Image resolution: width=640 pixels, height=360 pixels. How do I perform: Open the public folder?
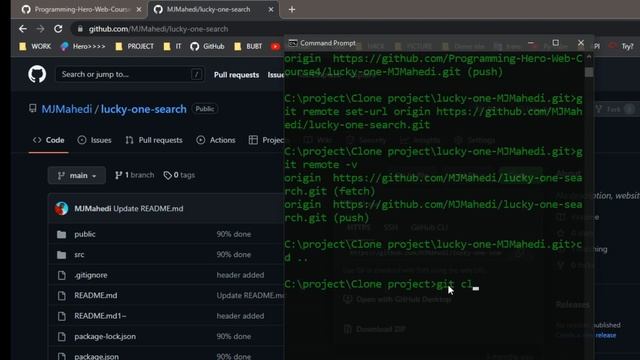coord(85,234)
